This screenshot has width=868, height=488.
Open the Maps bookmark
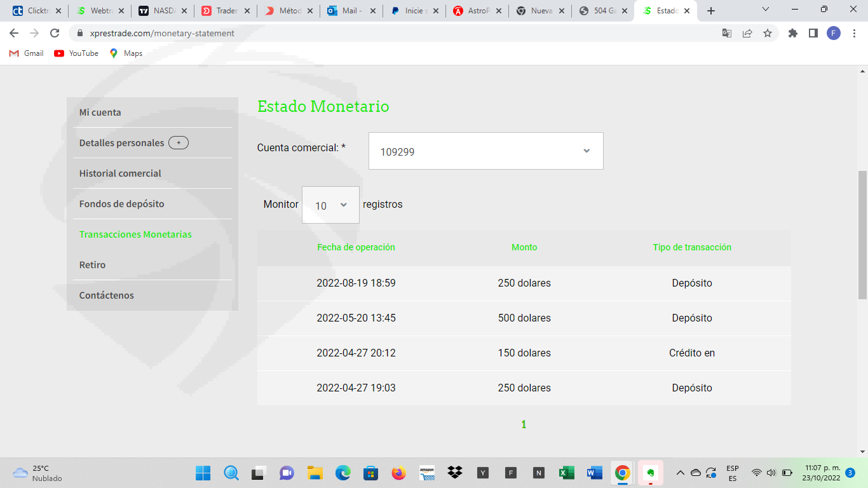[x=126, y=53]
